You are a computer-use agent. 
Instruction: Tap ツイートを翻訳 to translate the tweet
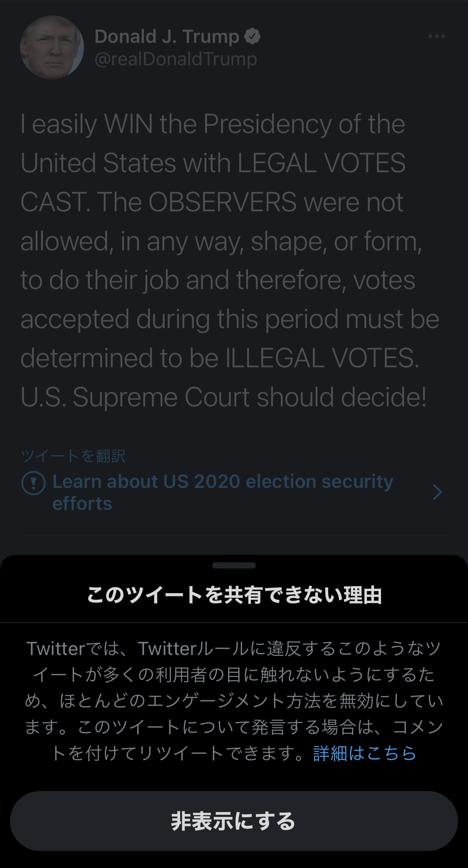click(73, 456)
